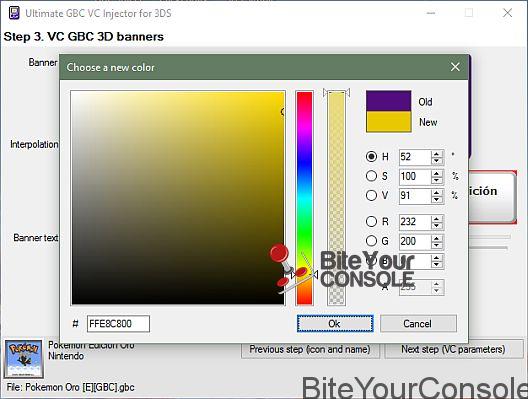Increase the hue value with up arrow

coord(437,154)
